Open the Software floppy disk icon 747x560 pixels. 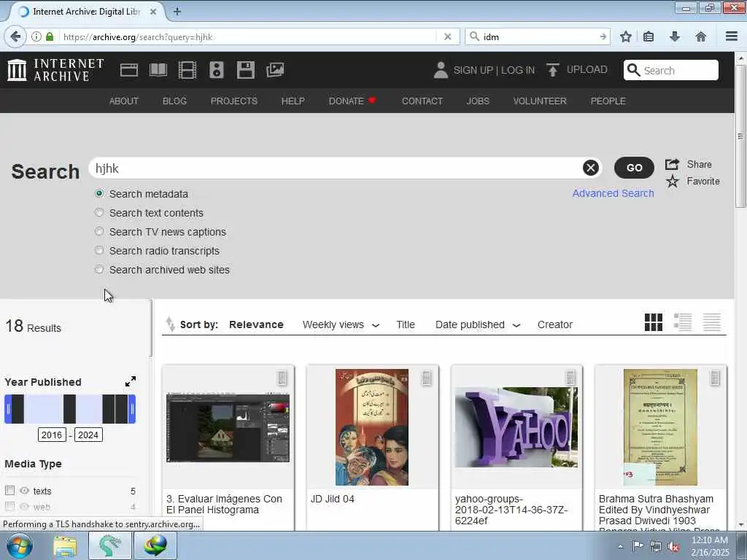point(246,70)
